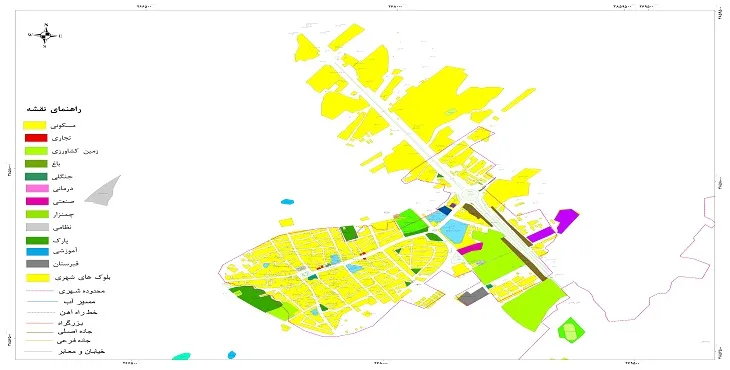Click the زمین کشاورزی light green swatch
The width and height of the screenshot is (730, 370).
(x=36, y=151)
